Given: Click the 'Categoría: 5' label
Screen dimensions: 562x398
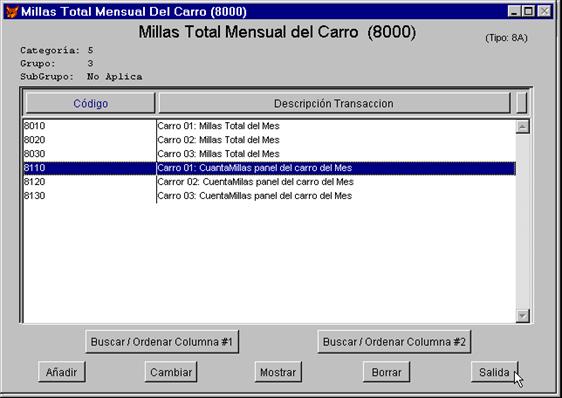Looking at the screenshot, I should (57, 50).
